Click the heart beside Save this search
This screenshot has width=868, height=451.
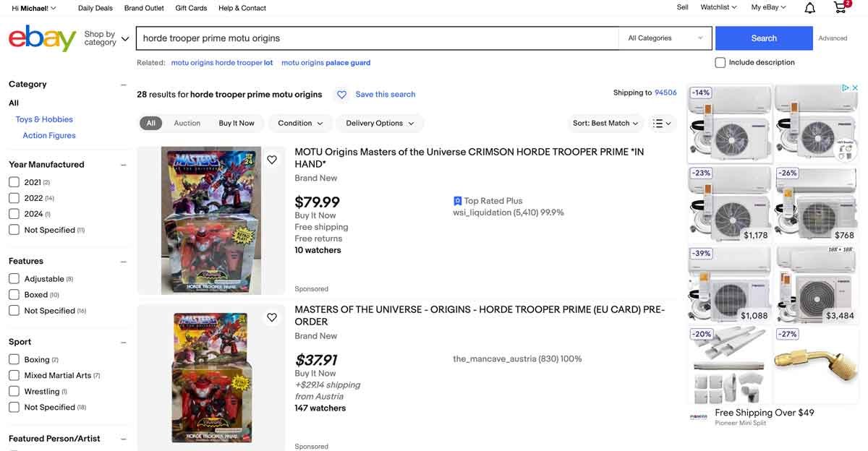click(x=341, y=94)
